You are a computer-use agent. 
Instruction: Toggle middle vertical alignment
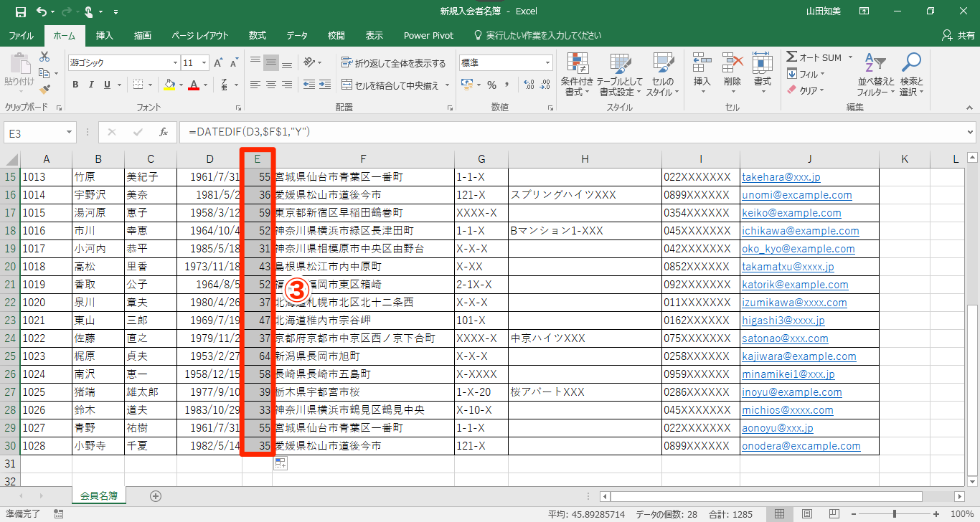(271, 63)
